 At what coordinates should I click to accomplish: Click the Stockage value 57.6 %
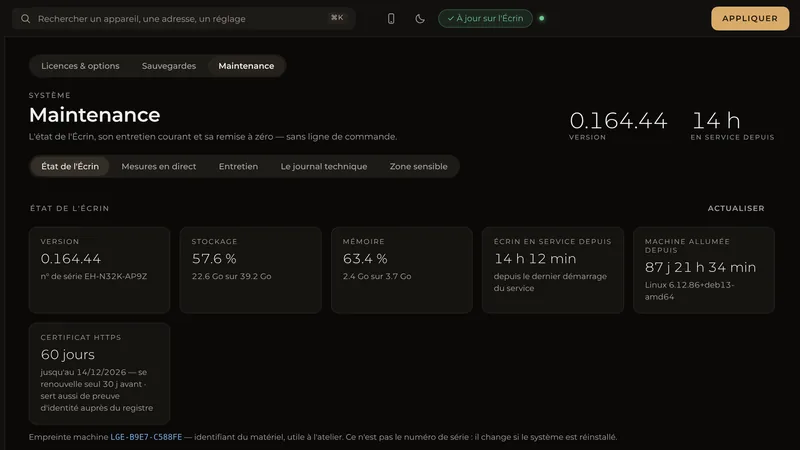pyautogui.click(x=214, y=259)
